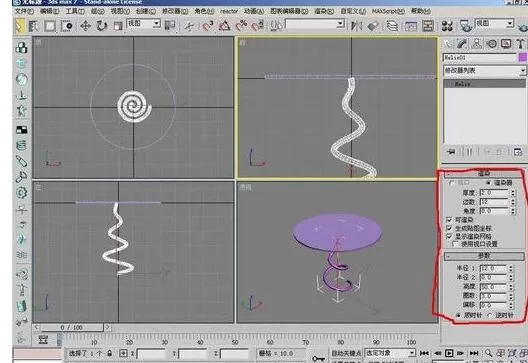Viewport: 528px width, 363px height.
Task: Open the right 视图 render type dropdown
Action: pos(494,24)
